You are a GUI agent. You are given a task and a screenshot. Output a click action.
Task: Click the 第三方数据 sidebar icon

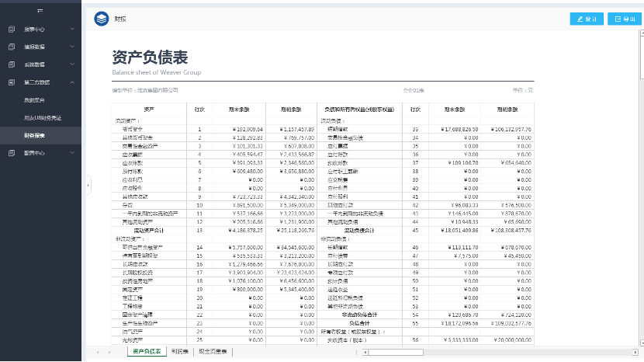[12, 82]
